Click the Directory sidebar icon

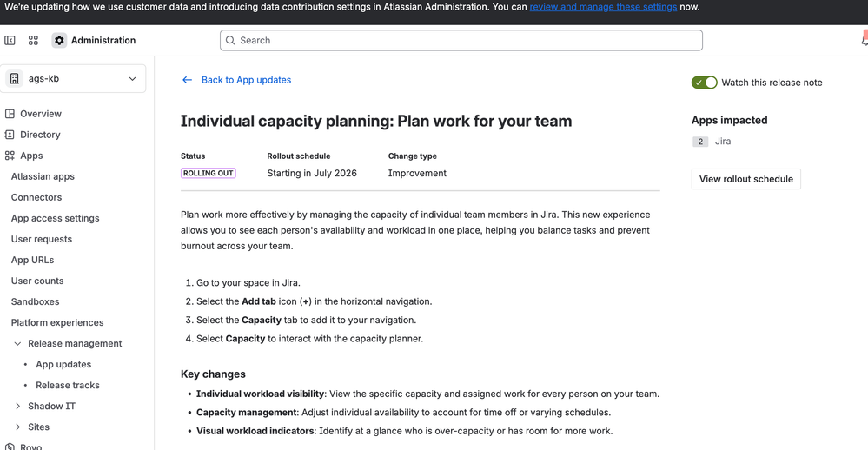point(10,135)
